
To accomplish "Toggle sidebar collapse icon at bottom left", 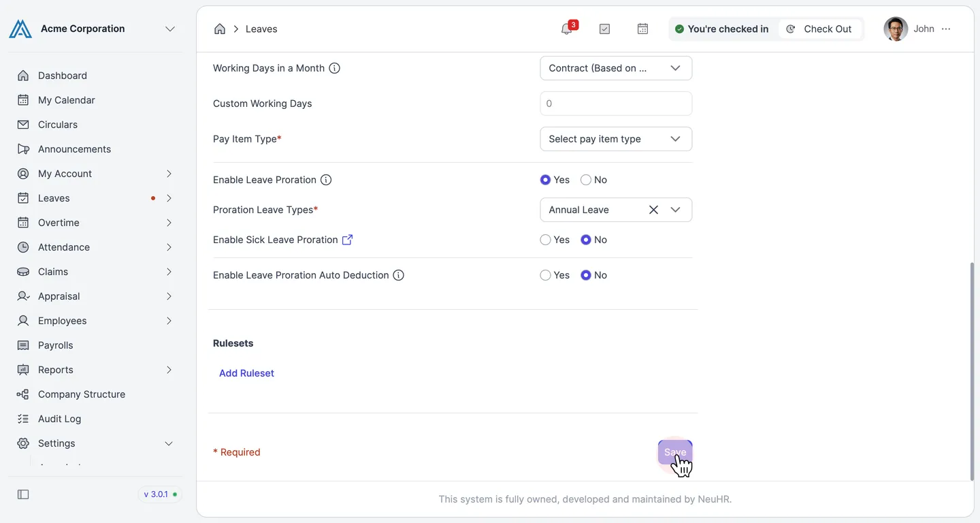I will [23, 494].
